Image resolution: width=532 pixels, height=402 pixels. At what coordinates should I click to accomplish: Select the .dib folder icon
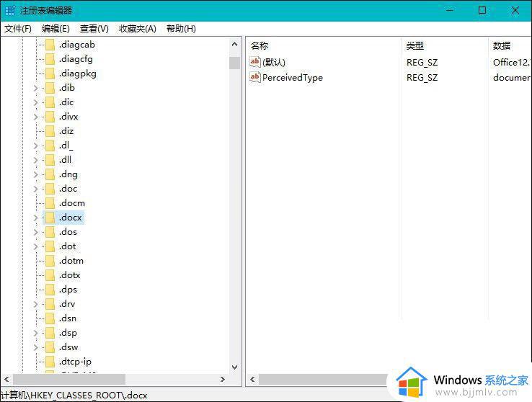point(50,88)
